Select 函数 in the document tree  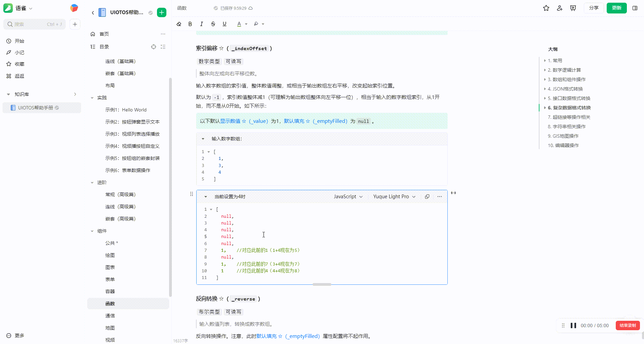coord(110,303)
